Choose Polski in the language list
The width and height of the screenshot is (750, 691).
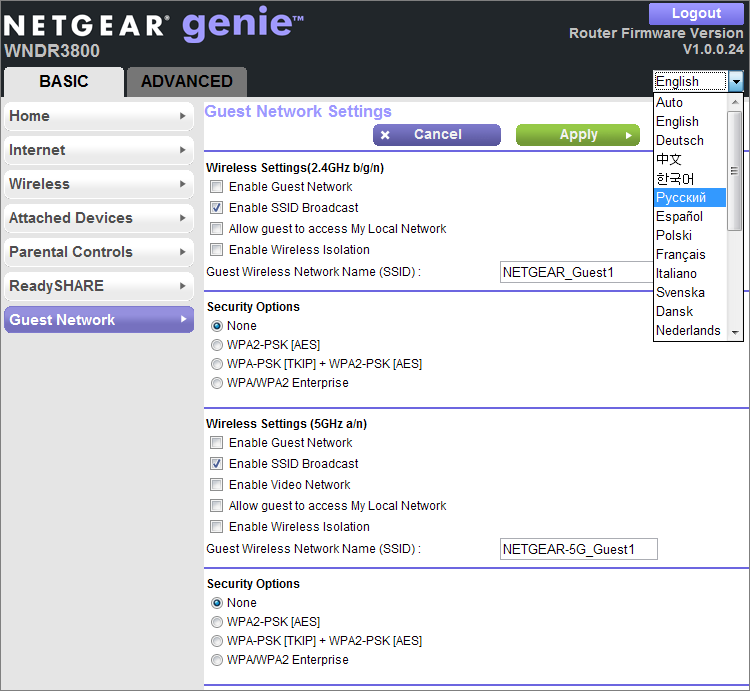tap(690, 235)
